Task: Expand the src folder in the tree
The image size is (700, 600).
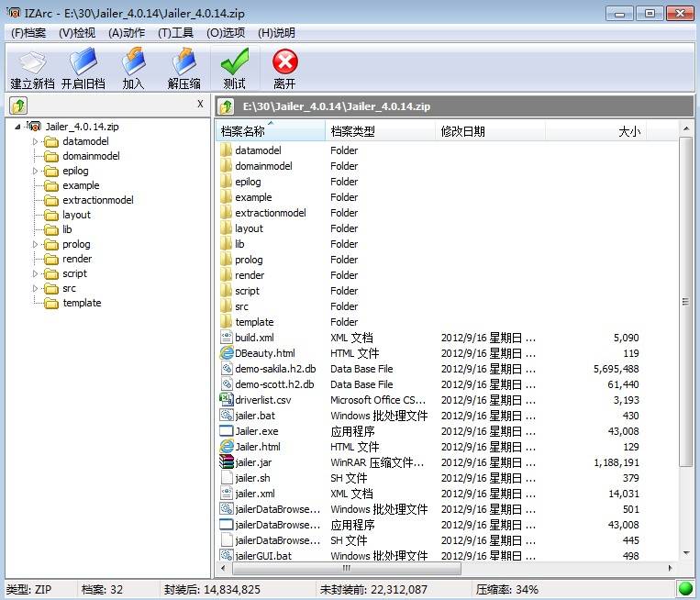Action: tap(36, 288)
